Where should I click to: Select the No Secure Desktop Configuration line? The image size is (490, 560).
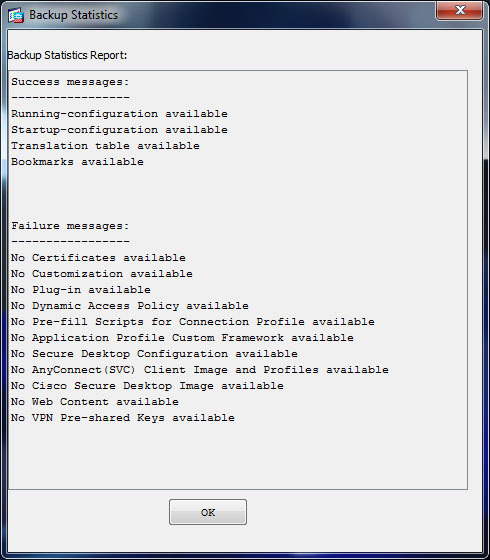coord(154,354)
